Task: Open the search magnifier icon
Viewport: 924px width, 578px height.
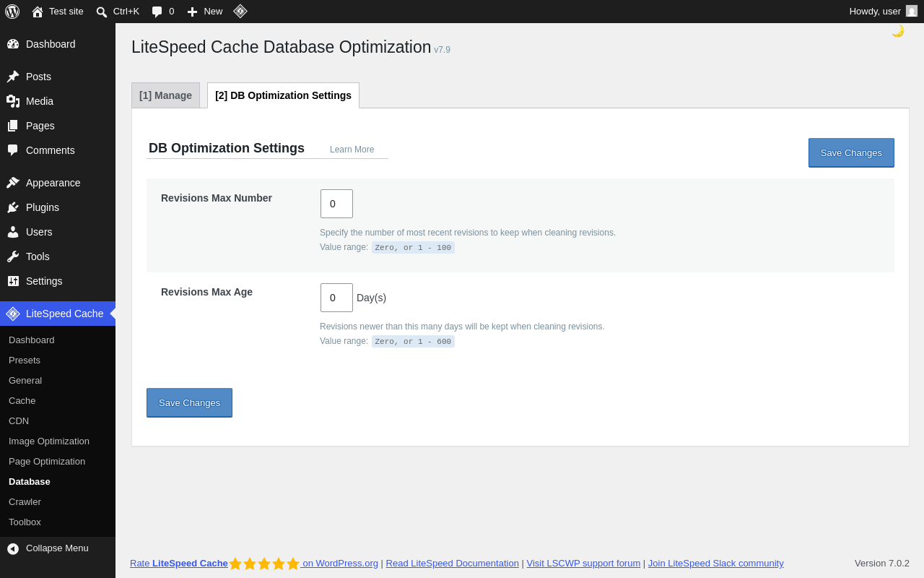Action: pyautogui.click(x=102, y=12)
